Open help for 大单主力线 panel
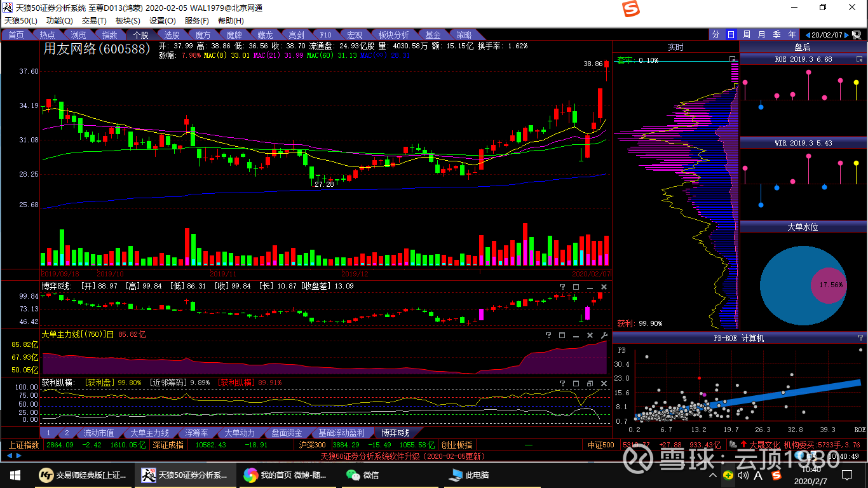Image resolution: width=868 pixels, height=488 pixels. (548, 335)
